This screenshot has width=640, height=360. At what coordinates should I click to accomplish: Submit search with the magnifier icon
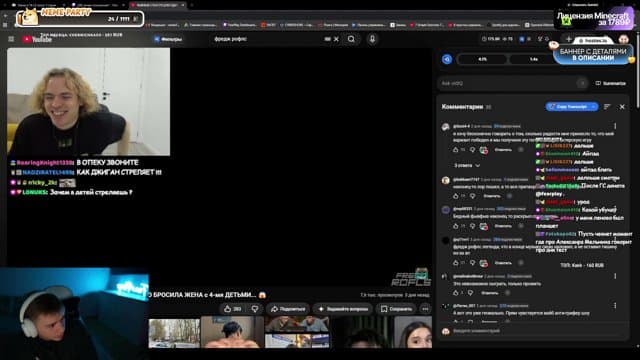351,39
